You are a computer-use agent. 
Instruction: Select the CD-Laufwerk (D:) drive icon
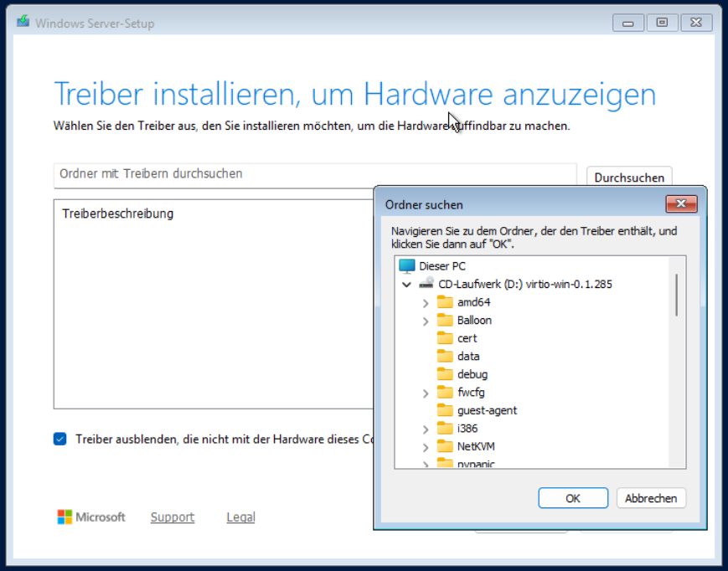(x=426, y=284)
